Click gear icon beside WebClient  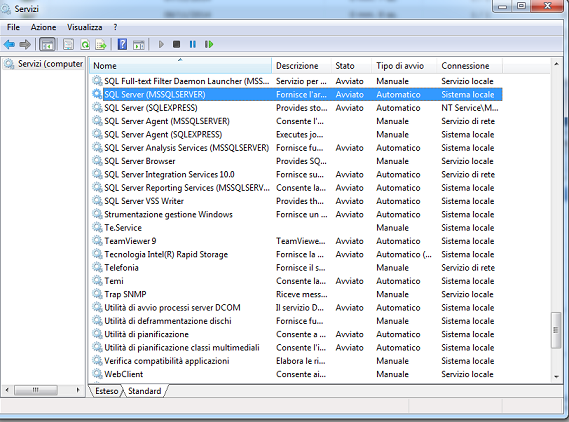point(97,374)
